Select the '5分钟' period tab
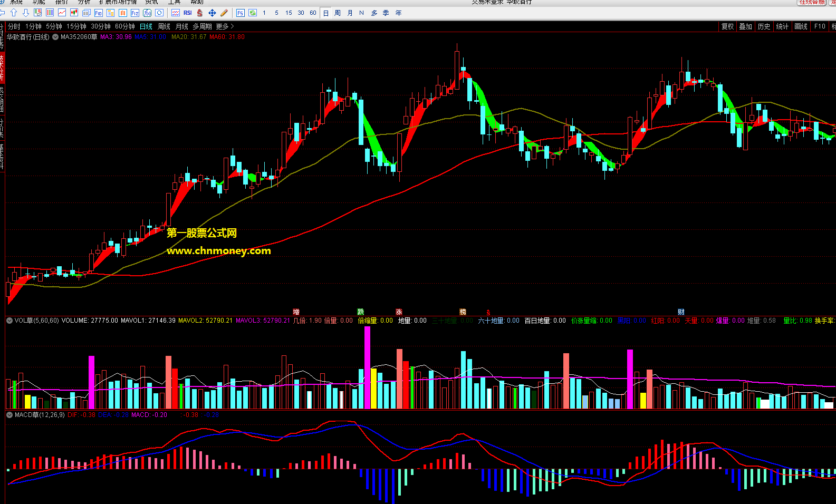Viewport: 836px width, 504px height. coord(54,26)
